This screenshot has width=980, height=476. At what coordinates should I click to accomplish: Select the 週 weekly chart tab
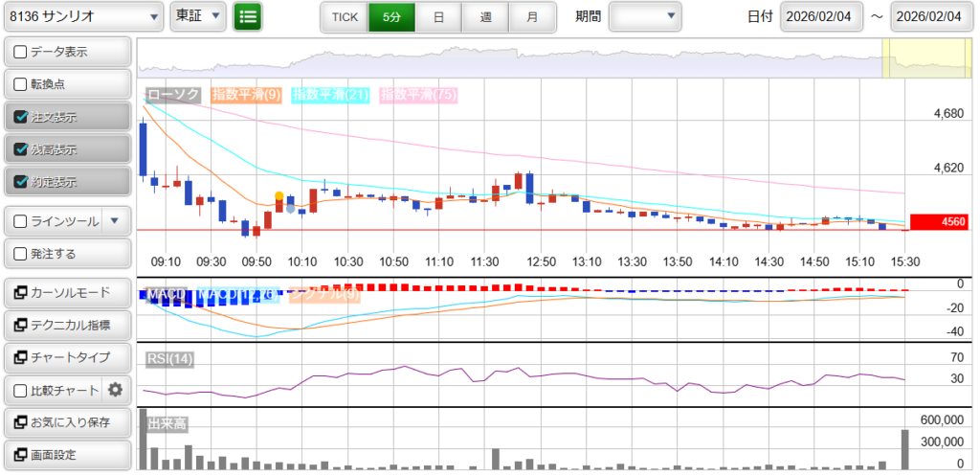485,17
